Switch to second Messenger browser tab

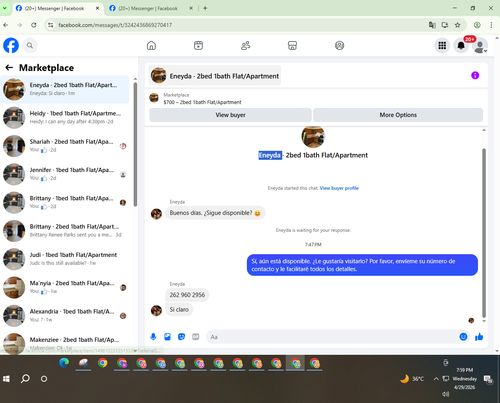pyautogui.click(x=152, y=8)
